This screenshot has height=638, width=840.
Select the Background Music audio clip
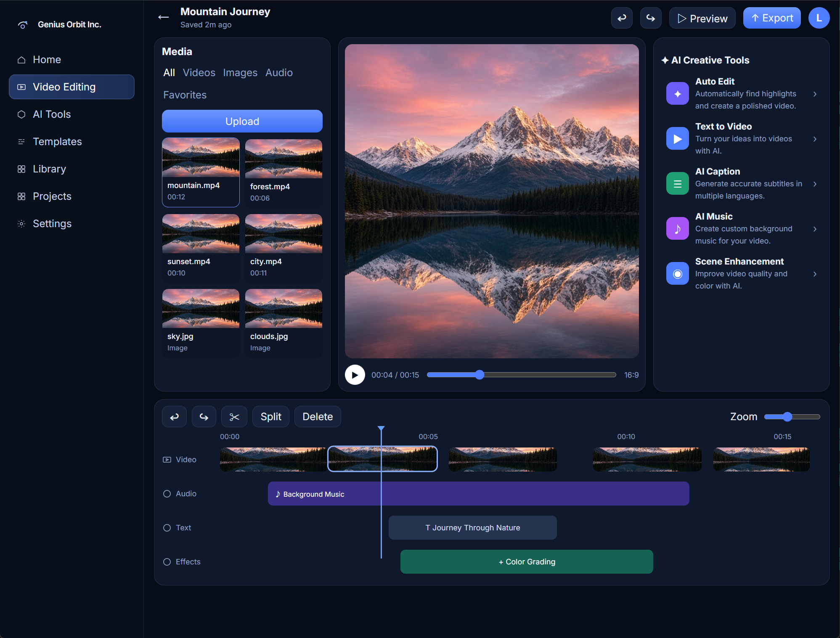479,494
